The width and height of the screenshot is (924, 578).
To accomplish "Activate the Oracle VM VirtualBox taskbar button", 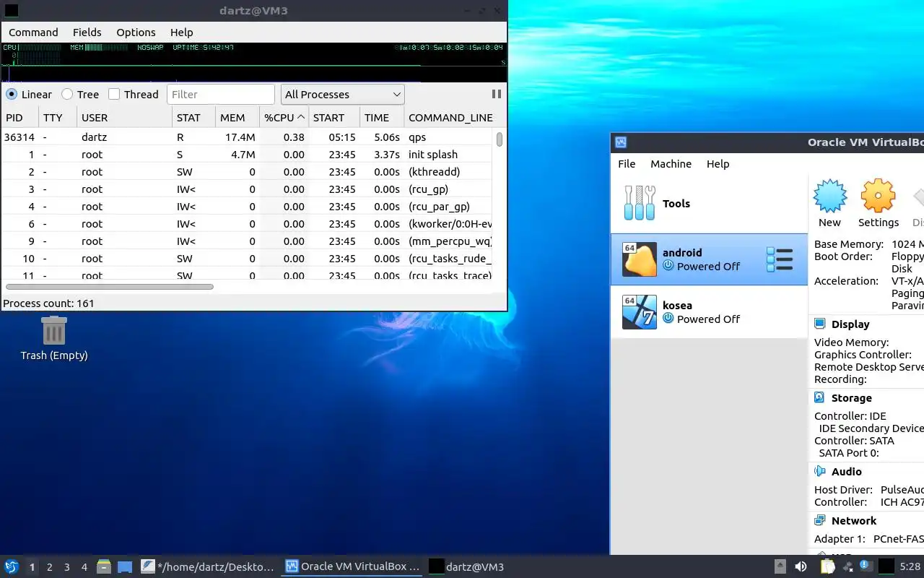I will pyautogui.click(x=352, y=566).
